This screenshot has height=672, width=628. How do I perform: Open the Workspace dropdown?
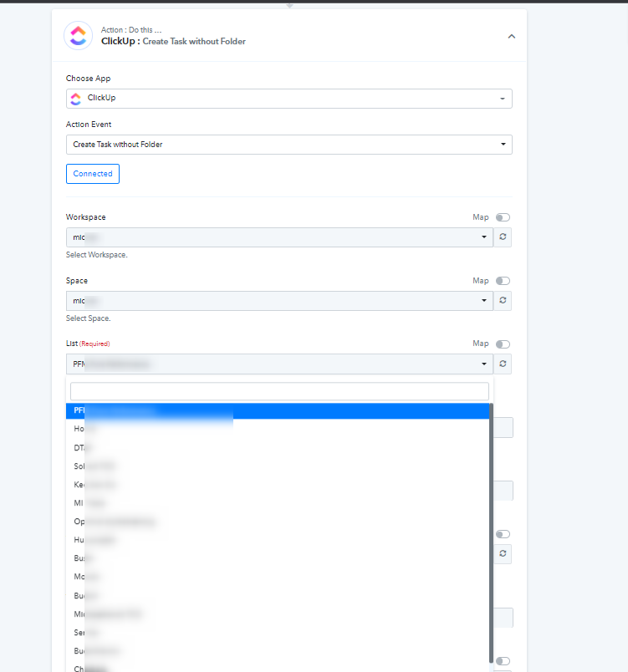[279, 237]
